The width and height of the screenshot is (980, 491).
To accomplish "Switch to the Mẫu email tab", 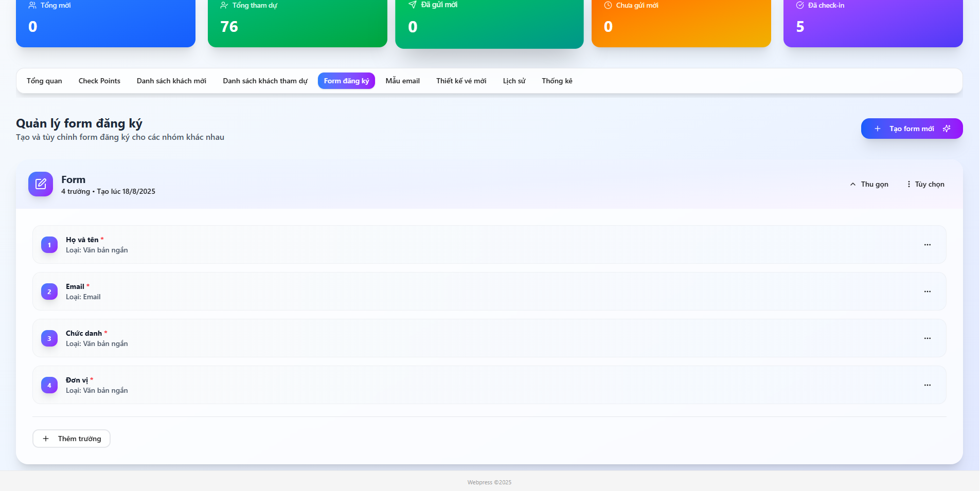I will (x=402, y=81).
